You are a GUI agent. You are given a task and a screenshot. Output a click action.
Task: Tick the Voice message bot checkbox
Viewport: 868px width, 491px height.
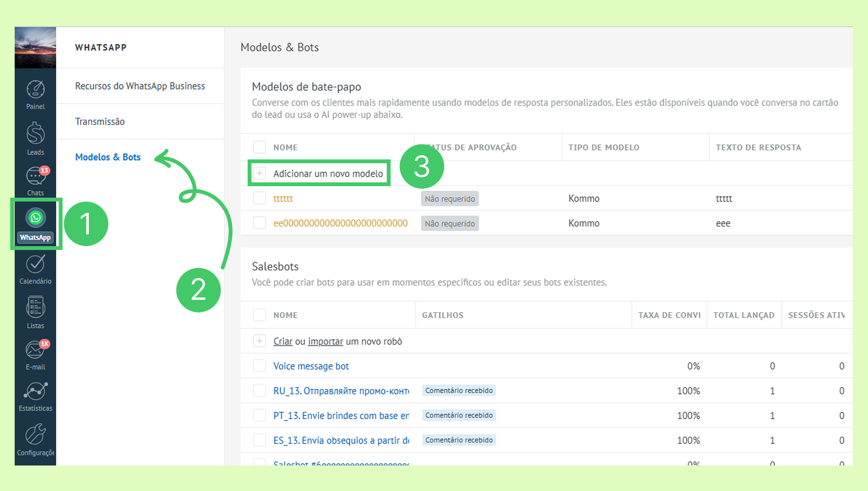[259, 366]
